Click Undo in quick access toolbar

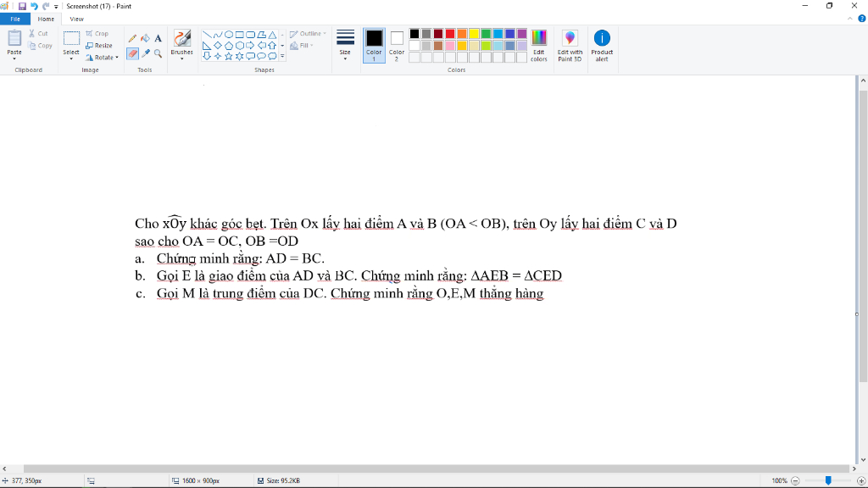tap(34, 6)
